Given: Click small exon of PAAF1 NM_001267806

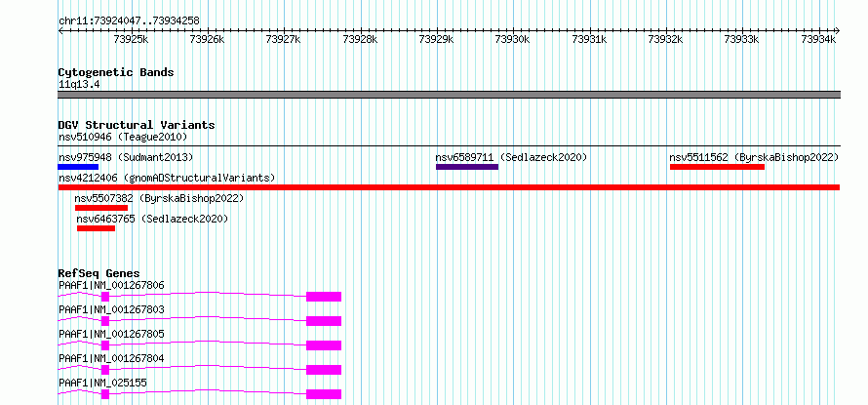Looking at the screenshot, I should pyautogui.click(x=105, y=297).
